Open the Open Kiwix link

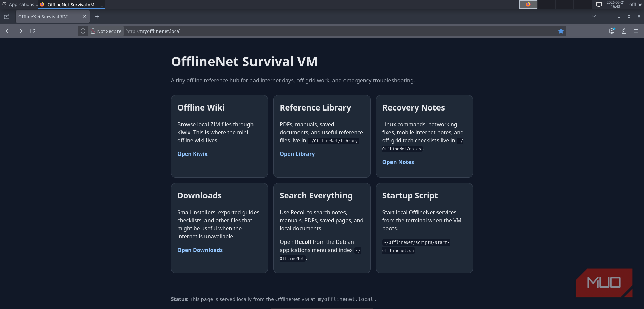tap(192, 154)
